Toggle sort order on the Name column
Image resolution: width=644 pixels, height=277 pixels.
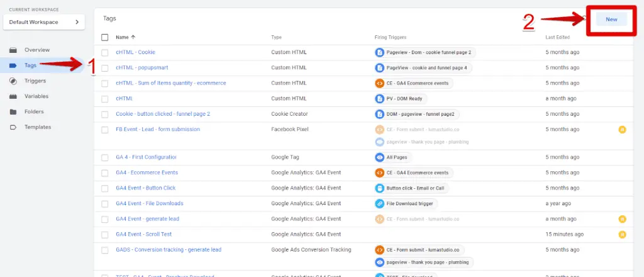coord(126,37)
